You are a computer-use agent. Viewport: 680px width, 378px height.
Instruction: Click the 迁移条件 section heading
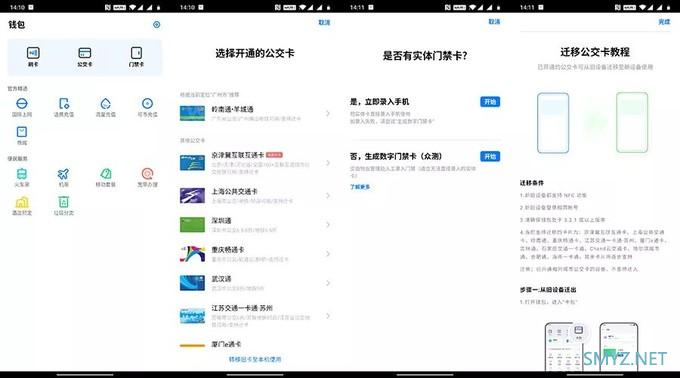532,182
